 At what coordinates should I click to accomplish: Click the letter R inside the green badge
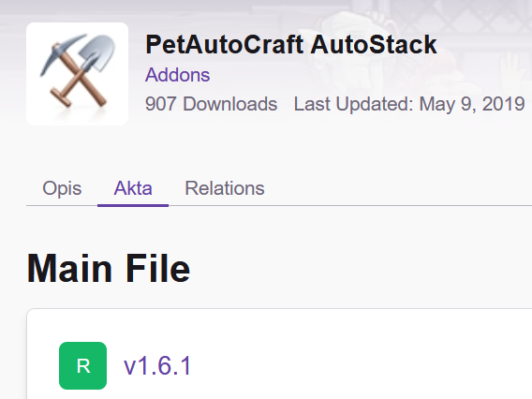pos(83,366)
